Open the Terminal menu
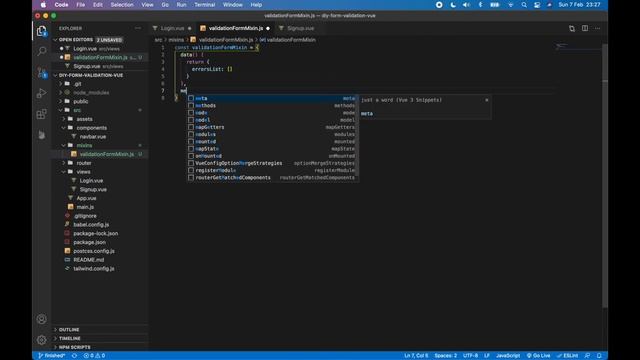This screenshot has height=360, width=640. pos(204,5)
